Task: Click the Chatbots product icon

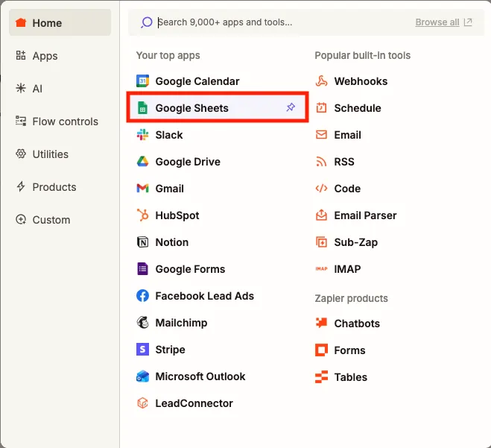Action: 321,323
